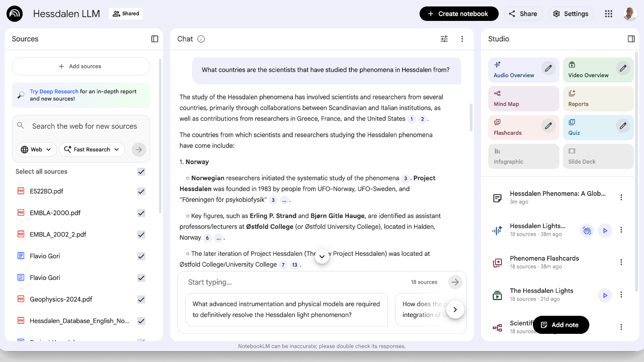Image resolution: width=644 pixels, height=362 pixels.
Task: Open the Mind Map tool
Action: [523, 99]
